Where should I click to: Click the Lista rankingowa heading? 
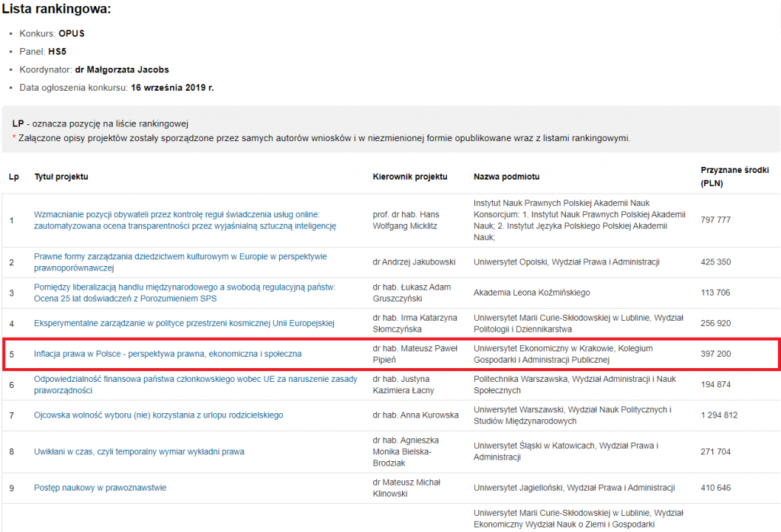point(57,10)
